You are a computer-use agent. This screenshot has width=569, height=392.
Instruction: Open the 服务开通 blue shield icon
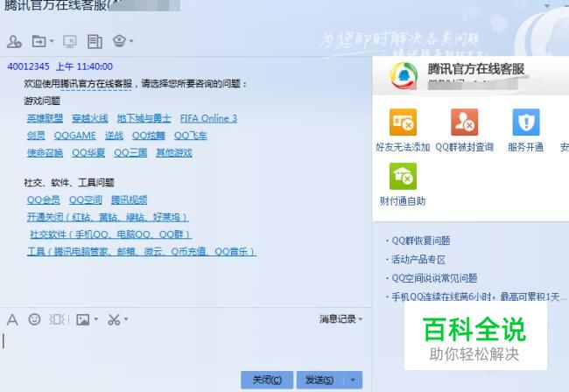click(x=526, y=122)
